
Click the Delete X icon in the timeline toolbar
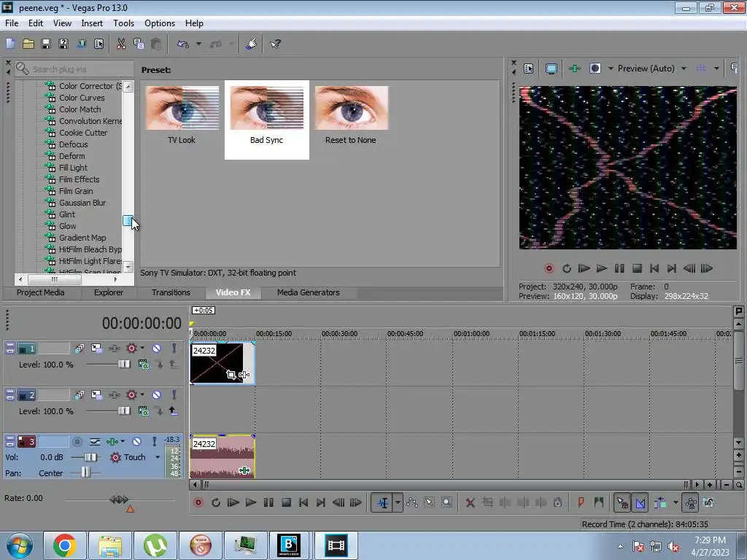471,502
